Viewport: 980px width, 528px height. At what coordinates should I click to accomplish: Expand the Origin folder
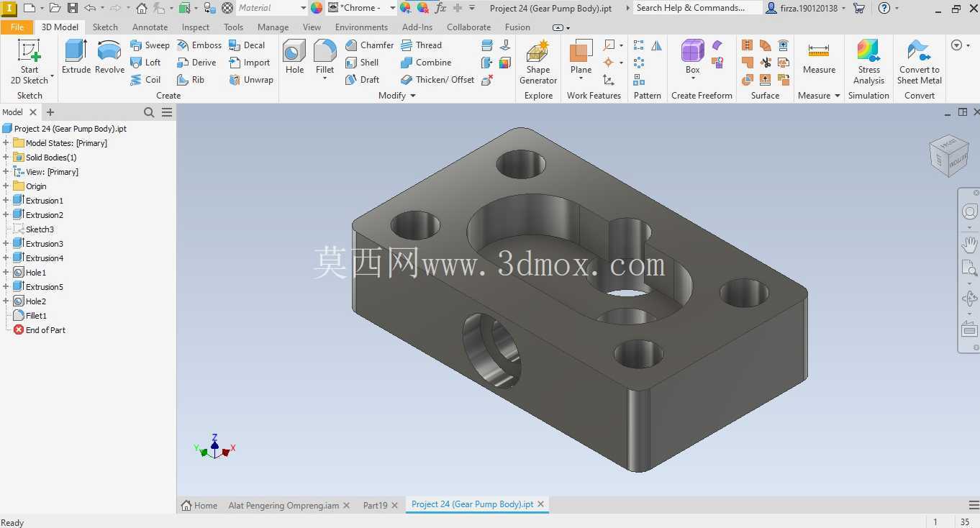click(x=6, y=186)
